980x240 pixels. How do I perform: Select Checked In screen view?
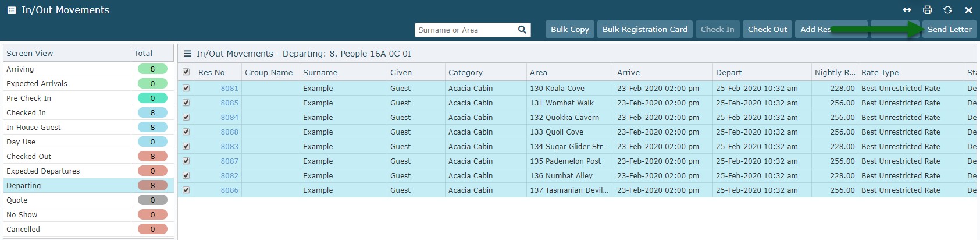26,112
